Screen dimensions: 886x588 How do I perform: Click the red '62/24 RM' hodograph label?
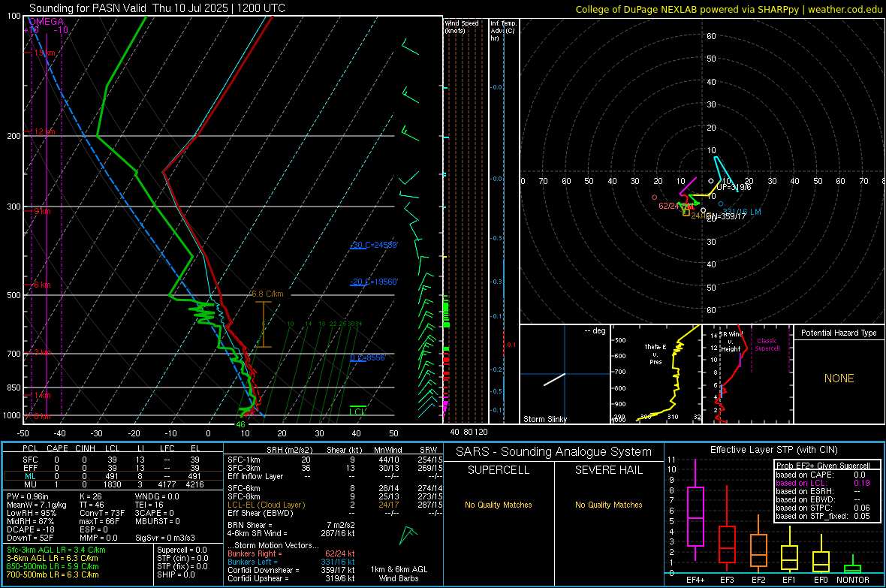click(677, 206)
